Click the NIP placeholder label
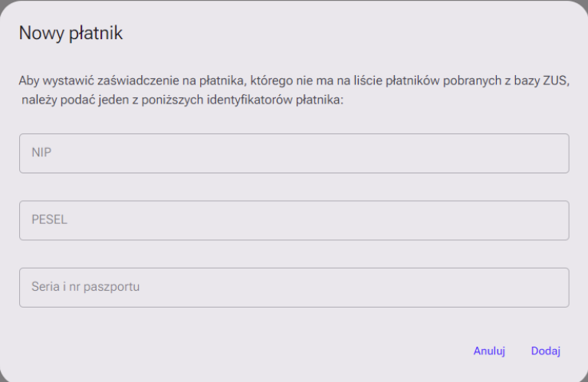Screen dimensions: 588x382 pyautogui.click(x=41, y=153)
